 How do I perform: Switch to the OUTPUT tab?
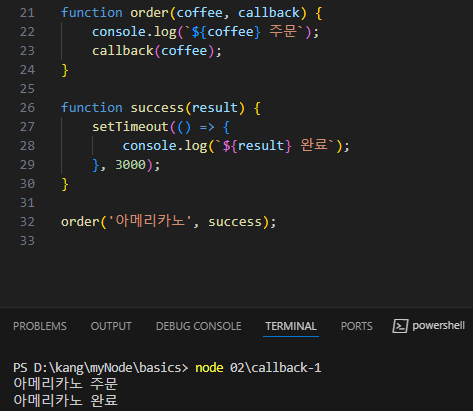(x=111, y=326)
